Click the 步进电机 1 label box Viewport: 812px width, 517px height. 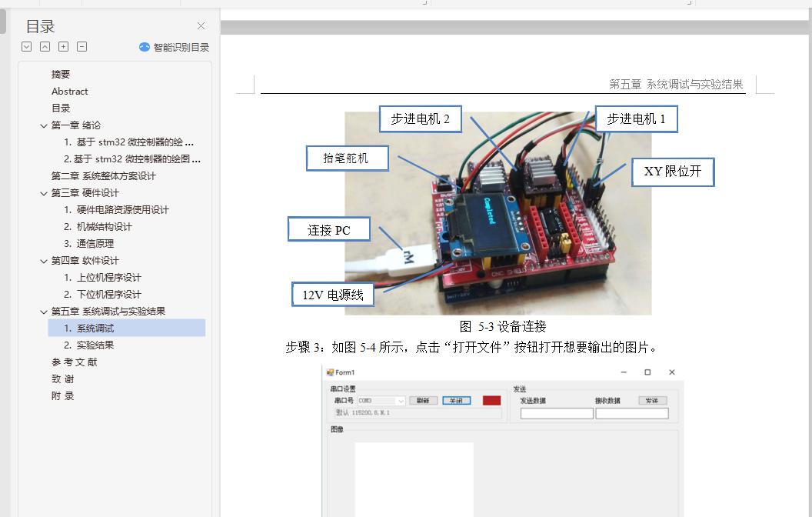tap(636, 119)
